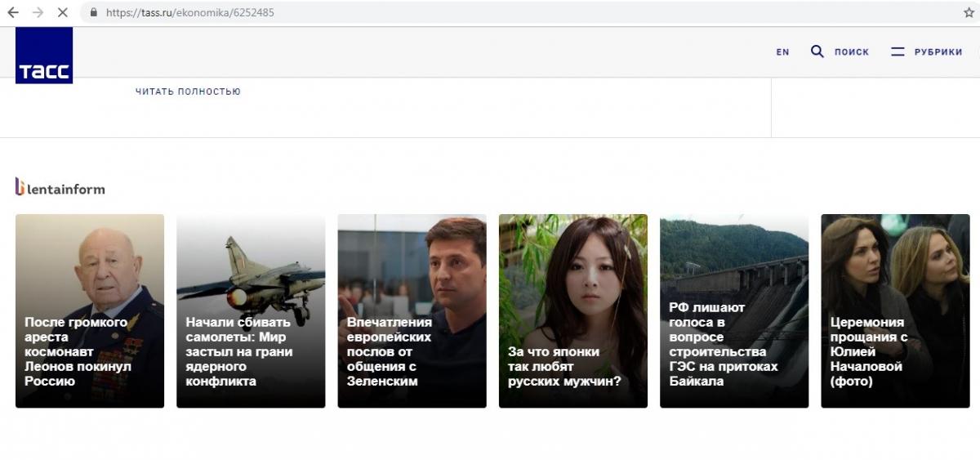View site security padlock info
This screenshot has height=460, width=980.
(93, 13)
